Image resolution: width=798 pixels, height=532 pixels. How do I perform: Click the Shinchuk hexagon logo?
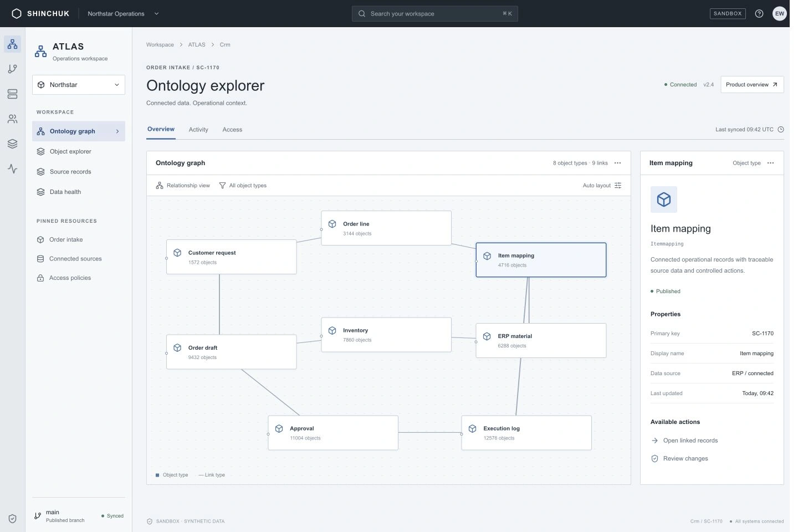click(17, 13)
